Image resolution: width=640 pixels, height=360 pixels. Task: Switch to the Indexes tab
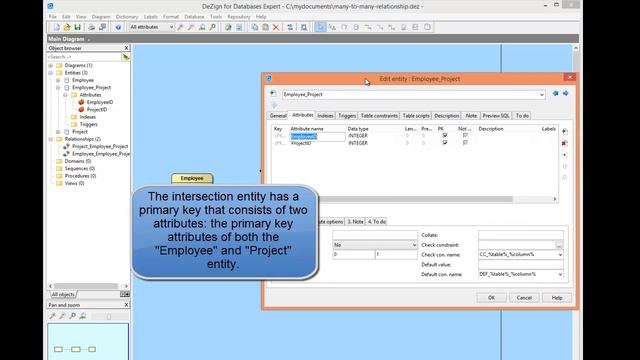325,116
